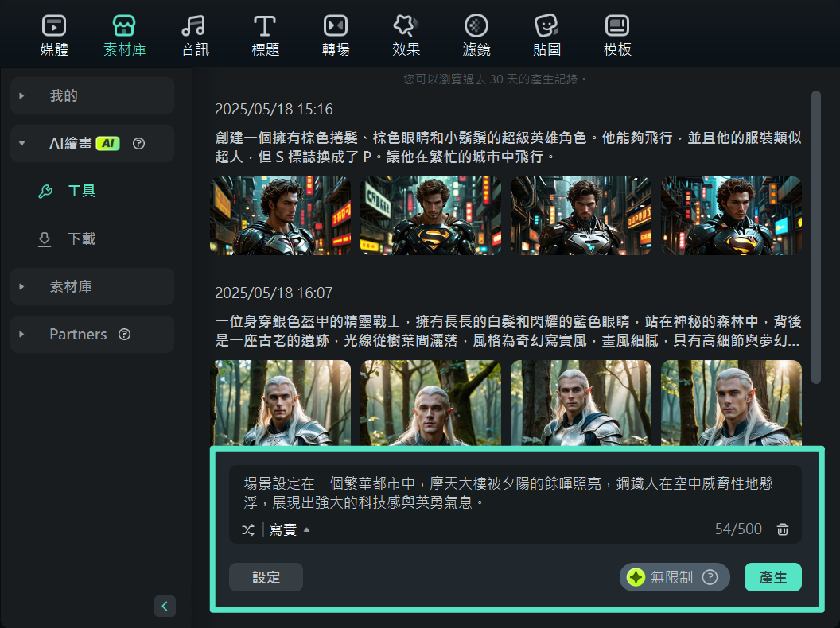Expand the 我的 section

pyautogui.click(x=92, y=96)
